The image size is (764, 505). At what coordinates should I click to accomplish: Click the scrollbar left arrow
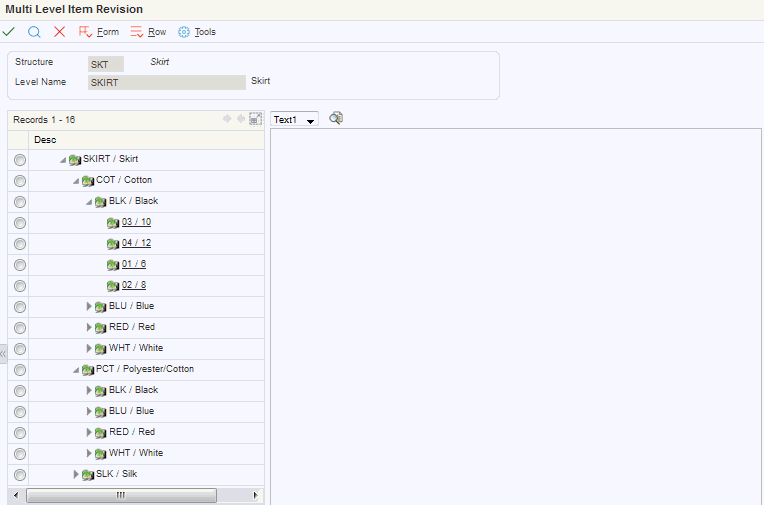(16, 495)
